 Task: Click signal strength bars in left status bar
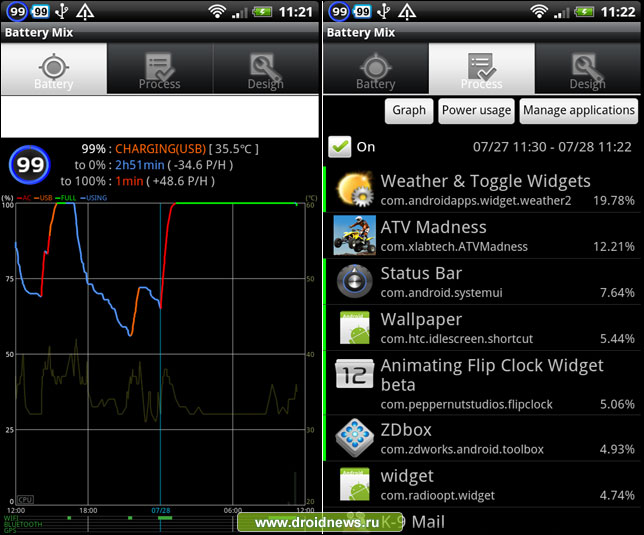239,12
